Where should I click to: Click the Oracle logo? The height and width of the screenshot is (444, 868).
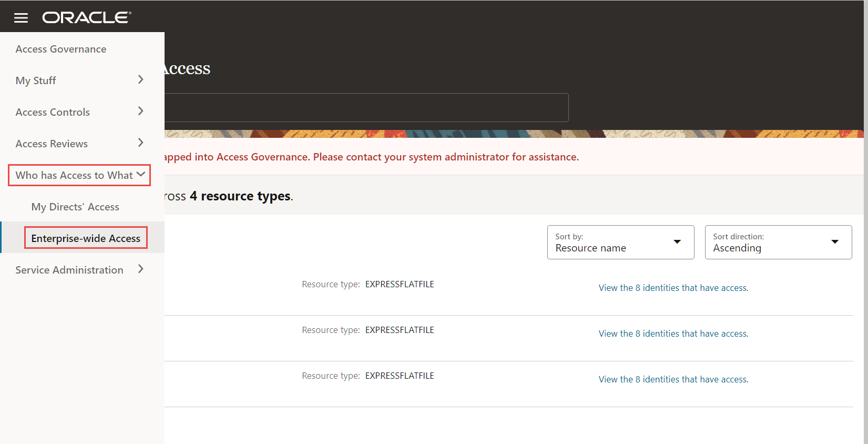tap(87, 17)
